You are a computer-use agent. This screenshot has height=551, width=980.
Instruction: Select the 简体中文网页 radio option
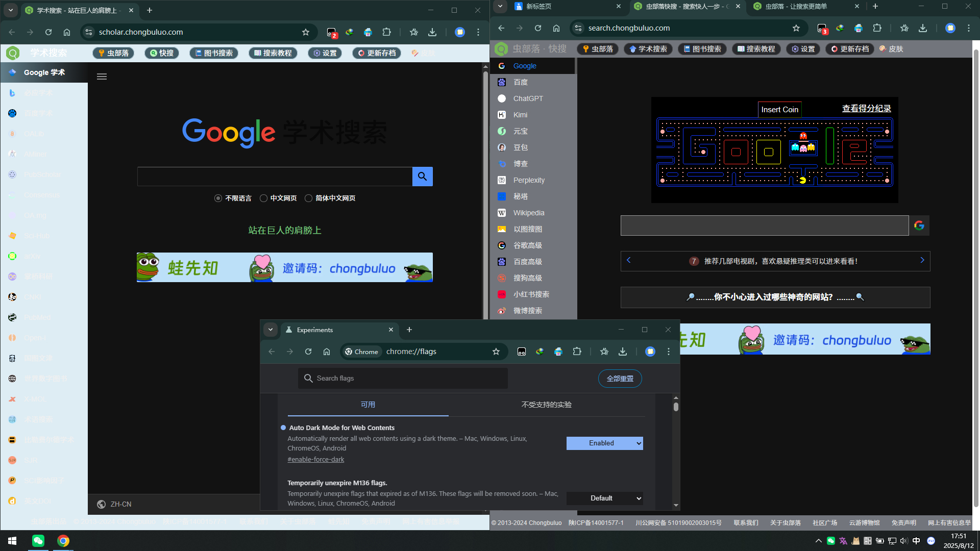pos(308,198)
